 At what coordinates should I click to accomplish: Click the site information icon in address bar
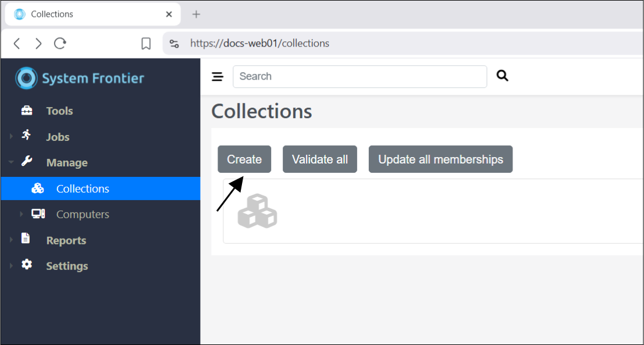click(x=175, y=44)
